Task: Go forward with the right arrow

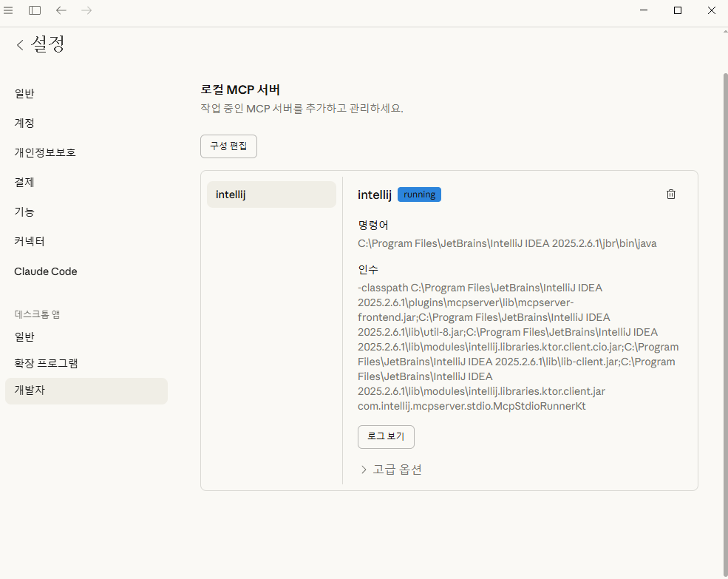Action: 86,10
